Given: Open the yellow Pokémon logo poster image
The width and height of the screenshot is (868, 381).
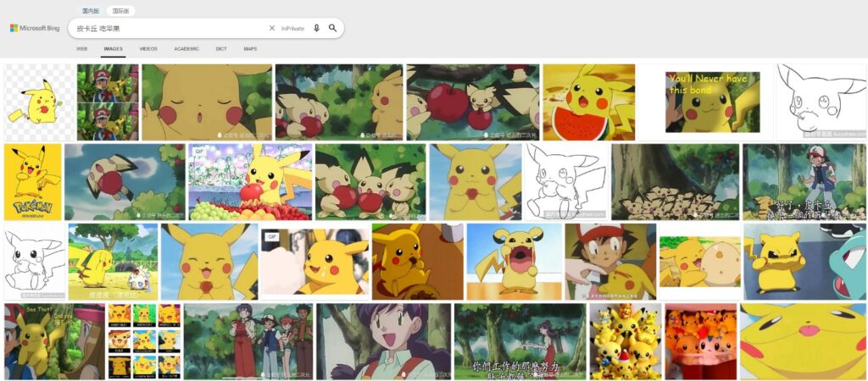Looking at the screenshot, I should coord(33,181).
